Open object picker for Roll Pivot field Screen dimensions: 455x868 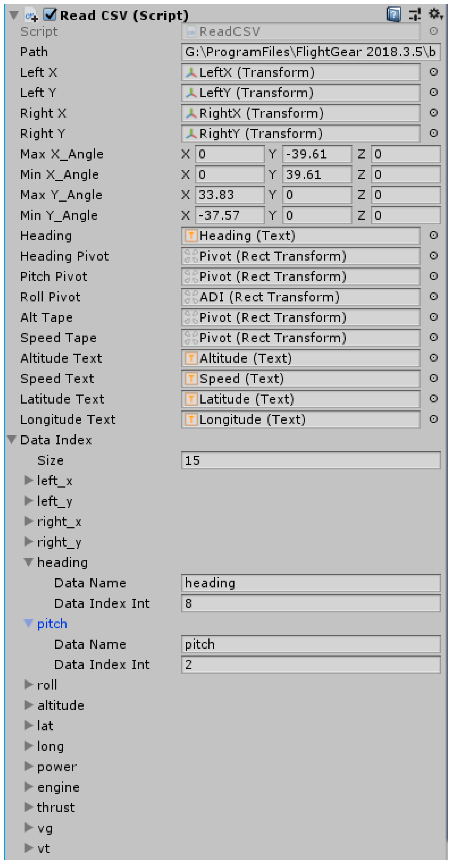[434, 296]
